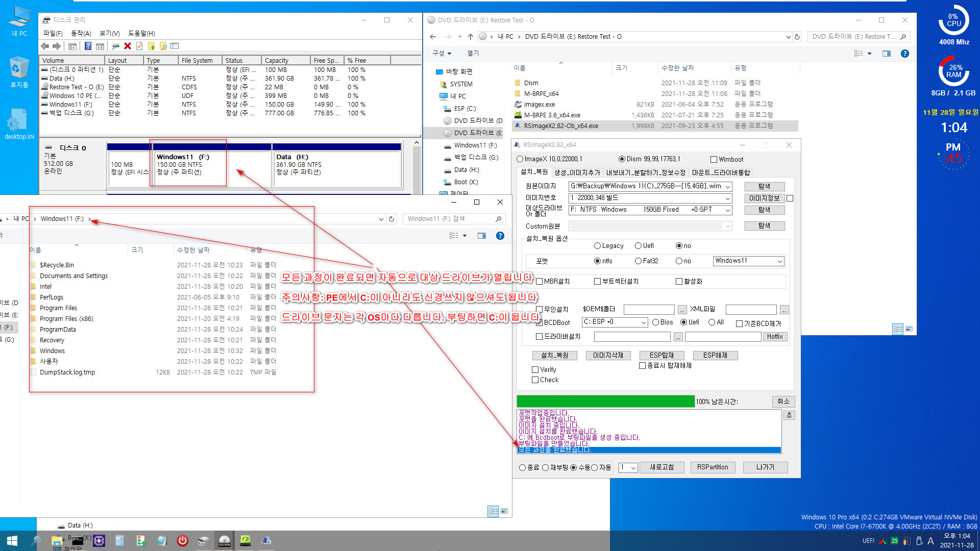Click the 나가기 button
Image resolution: width=980 pixels, height=551 pixels.
(765, 467)
